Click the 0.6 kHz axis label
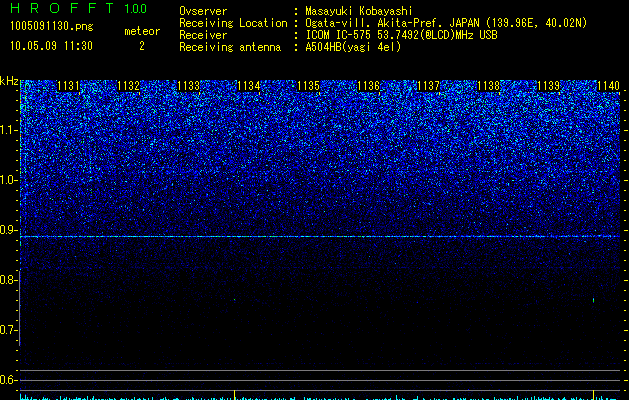 pyautogui.click(x=9, y=380)
